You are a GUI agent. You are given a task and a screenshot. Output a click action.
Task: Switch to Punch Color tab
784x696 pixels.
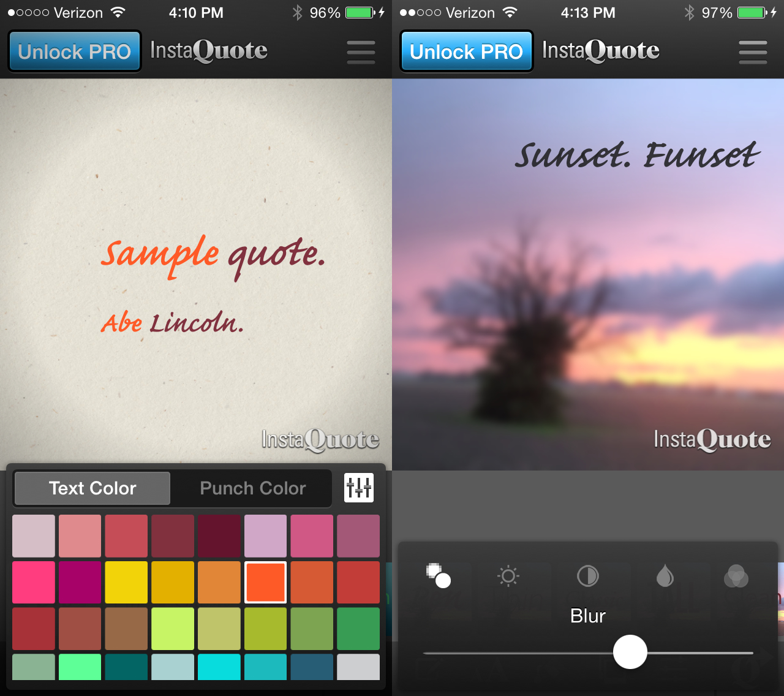click(x=252, y=488)
